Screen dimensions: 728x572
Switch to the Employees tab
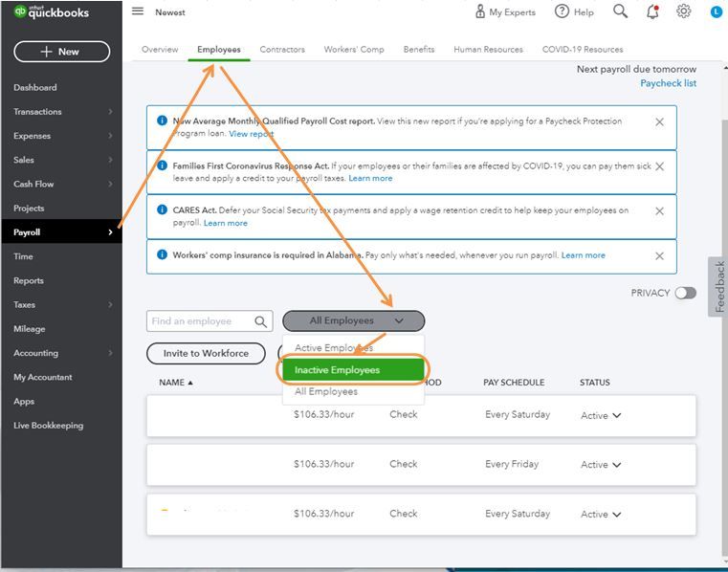(x=219, y=49)
